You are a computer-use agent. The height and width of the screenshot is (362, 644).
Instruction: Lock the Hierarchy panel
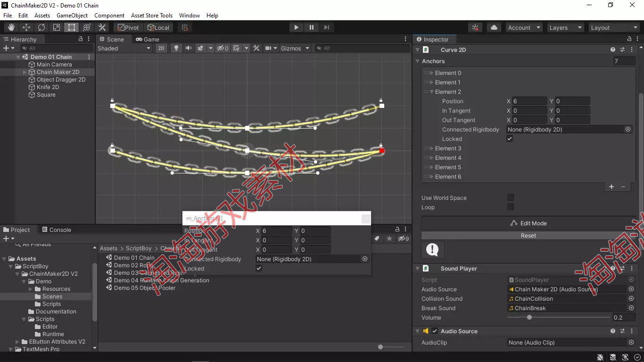click(x=81, y=39)
